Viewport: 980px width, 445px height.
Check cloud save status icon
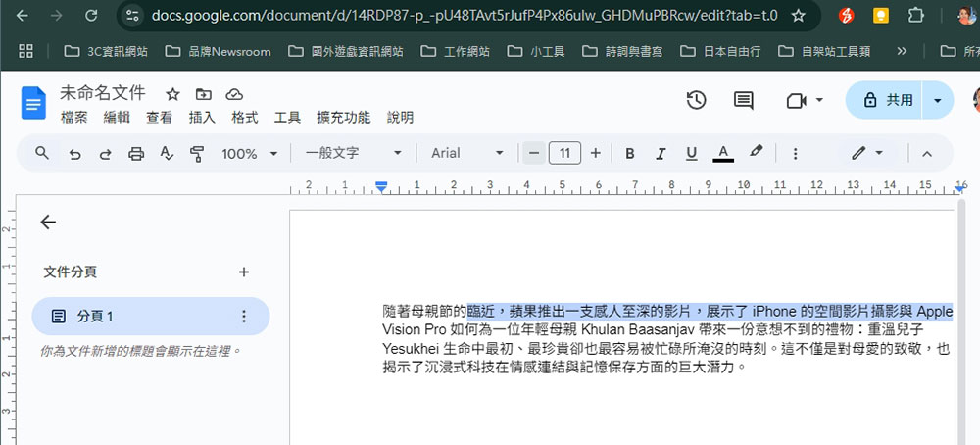pyautogui.click(x=234, y=94)
